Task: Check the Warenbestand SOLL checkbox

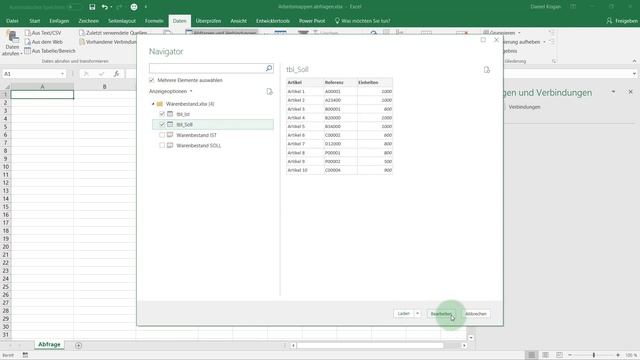Action: pos(162,145)
